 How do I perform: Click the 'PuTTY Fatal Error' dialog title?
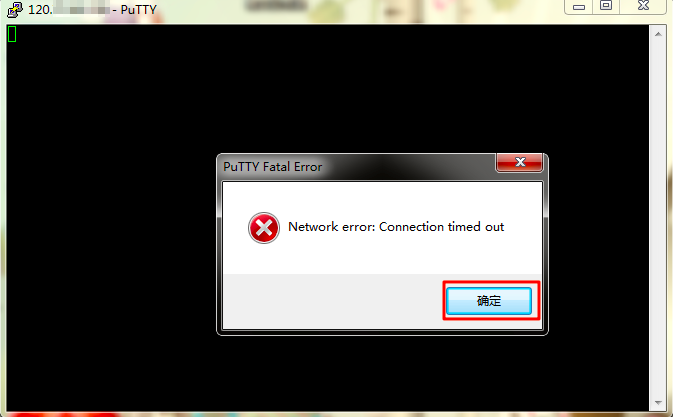tap(273, 166)
